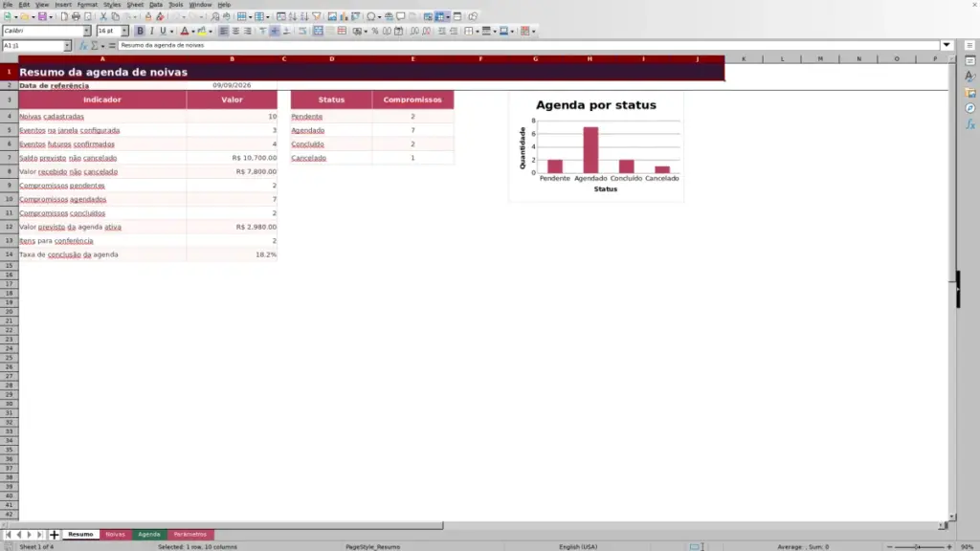Click the formula input line
The width and height of the screenshot is (980, 551).
[528, 46]
